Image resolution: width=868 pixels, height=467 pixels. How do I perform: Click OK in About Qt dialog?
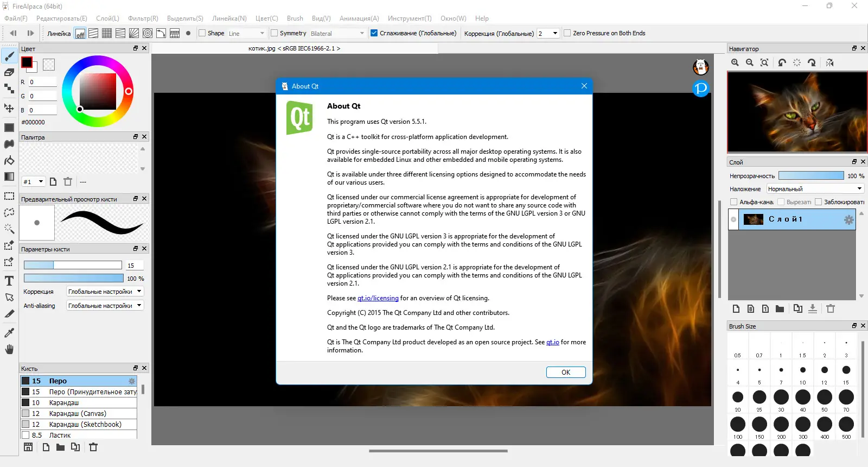point(566,372)
